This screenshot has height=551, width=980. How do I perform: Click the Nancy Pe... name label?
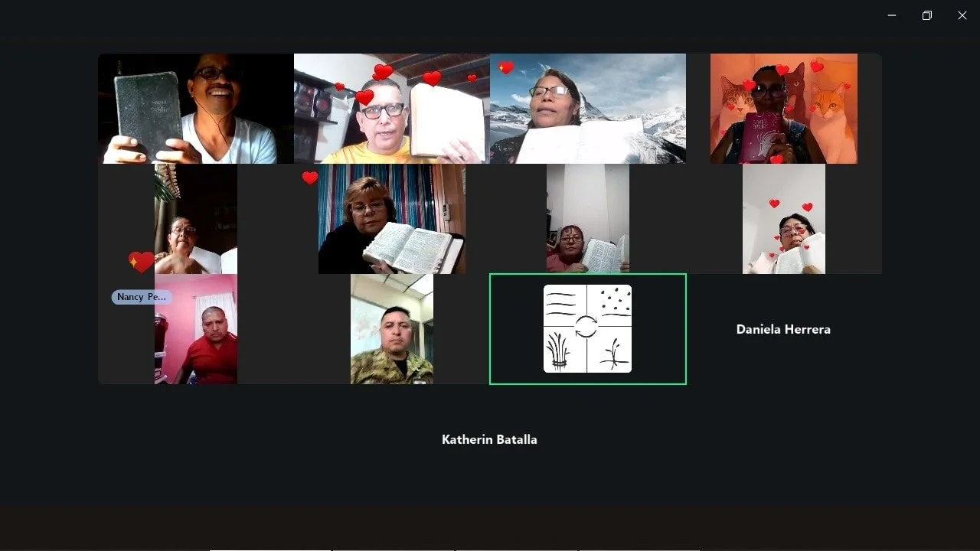tap(142, 297)
